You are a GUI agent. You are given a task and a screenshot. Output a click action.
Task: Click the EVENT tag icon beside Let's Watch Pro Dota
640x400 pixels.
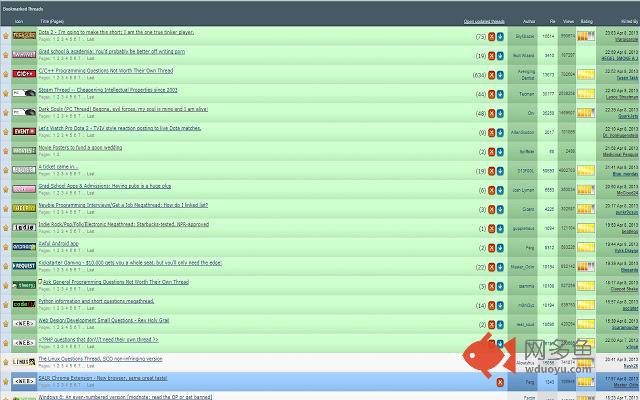coord(23,131)
